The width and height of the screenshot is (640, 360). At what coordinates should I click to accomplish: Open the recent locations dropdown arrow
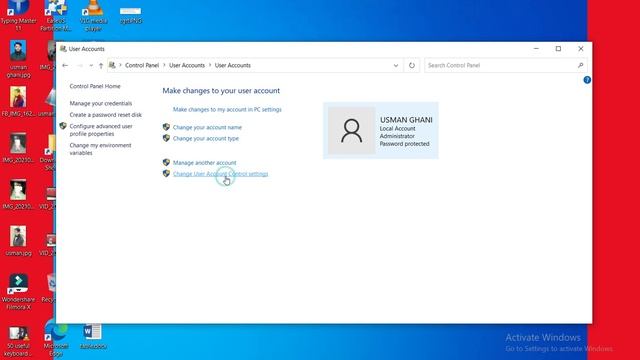click(91, 65)
